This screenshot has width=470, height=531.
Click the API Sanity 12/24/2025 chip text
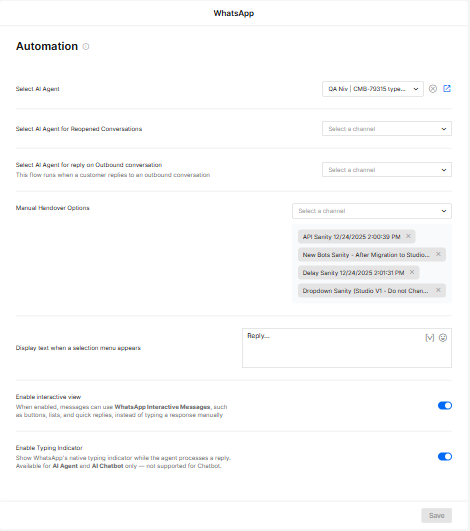point(351,237)
